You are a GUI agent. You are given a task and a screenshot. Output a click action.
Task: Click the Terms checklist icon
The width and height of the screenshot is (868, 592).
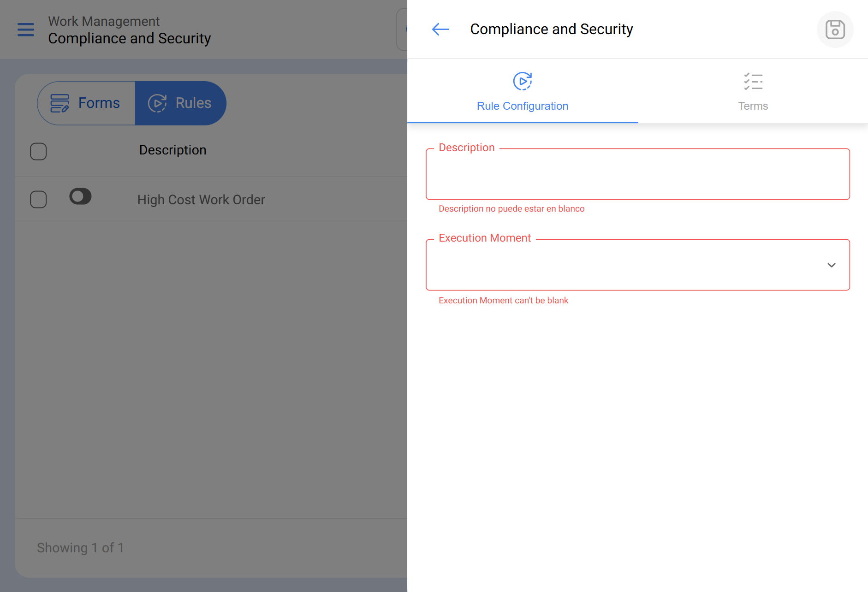click(x=753, y=82)
